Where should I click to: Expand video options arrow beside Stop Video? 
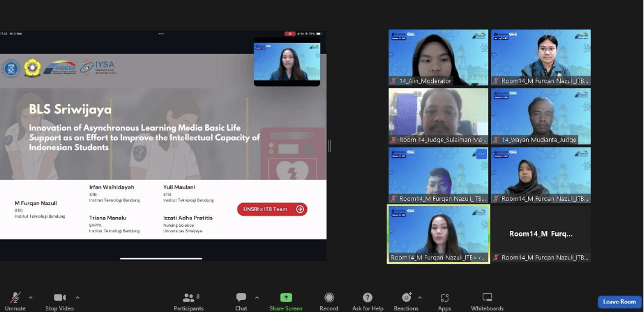point(77,297)
